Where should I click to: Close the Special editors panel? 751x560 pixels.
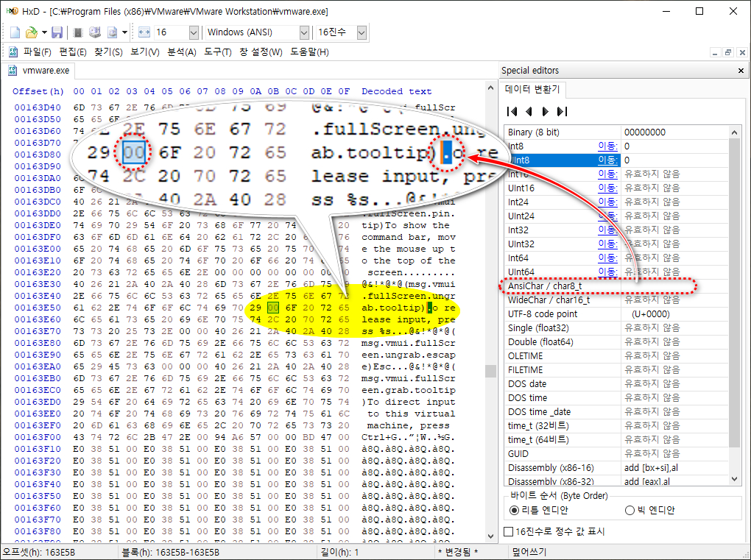point(741,71)
